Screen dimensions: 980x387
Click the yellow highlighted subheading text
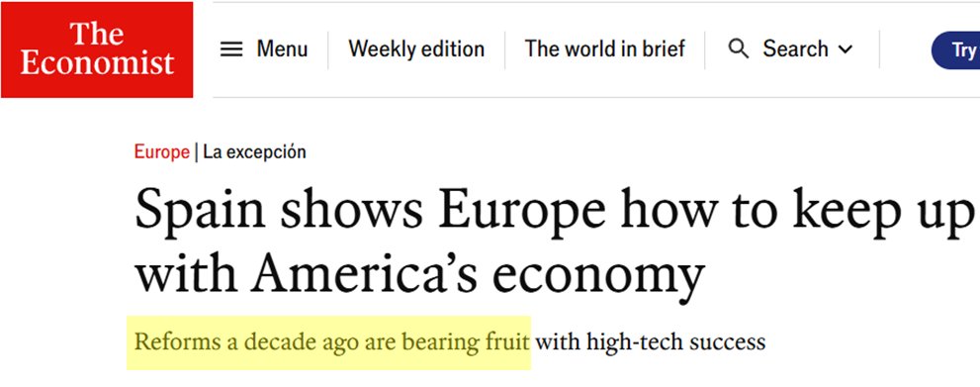tap(331, 342)
